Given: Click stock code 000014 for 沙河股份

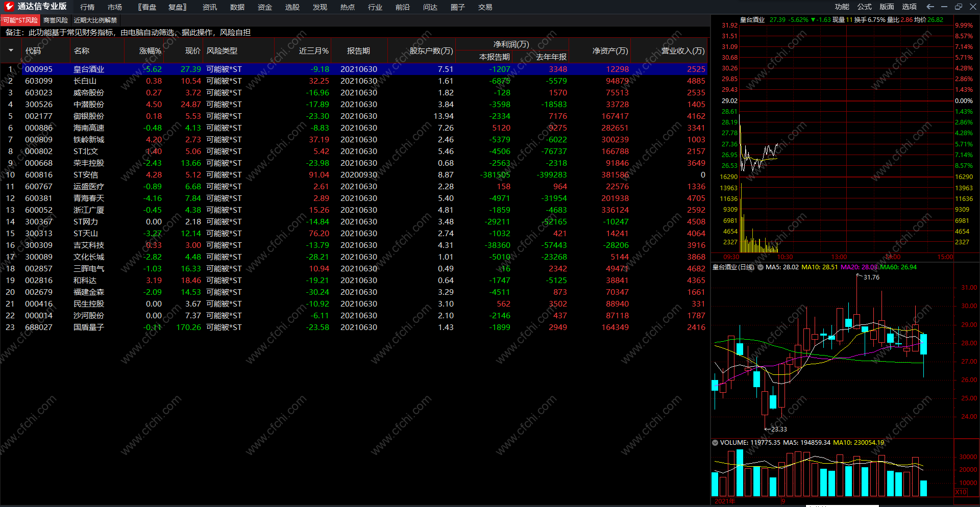Looking at the screenshot, I should (x=39, y=316).
